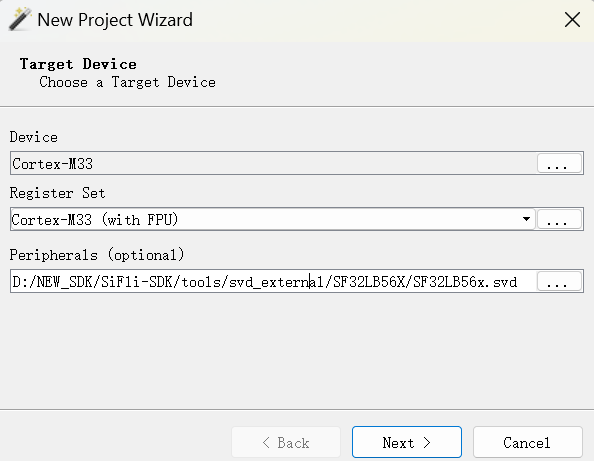Click the magic wand wizard icon
The width and height of the screenshot is (594, 461).
coord(19,19)
